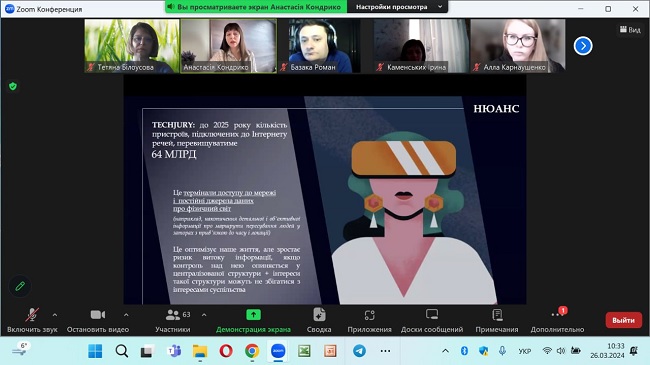Open clock and date 10:33 flyout
Image resolution: width=650 pixels, height=365 pixels.
607,351
